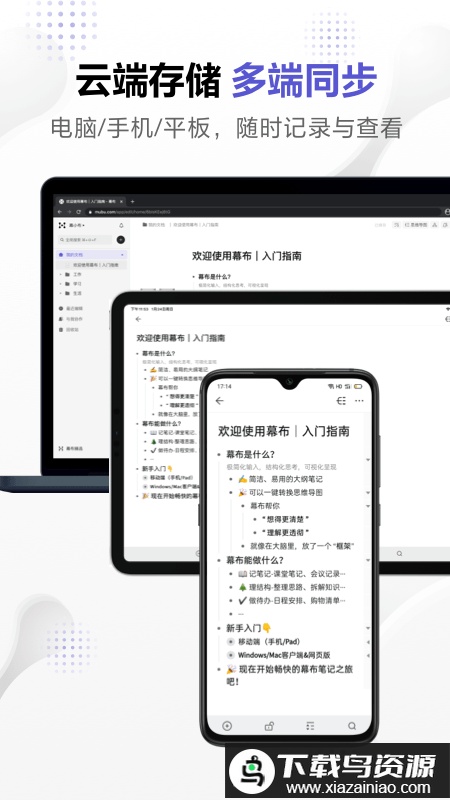Collapse the 幕布是什么? node arrow on the phone
The image size is (450, 800).
pyautogui.click(x=368, y=460)
